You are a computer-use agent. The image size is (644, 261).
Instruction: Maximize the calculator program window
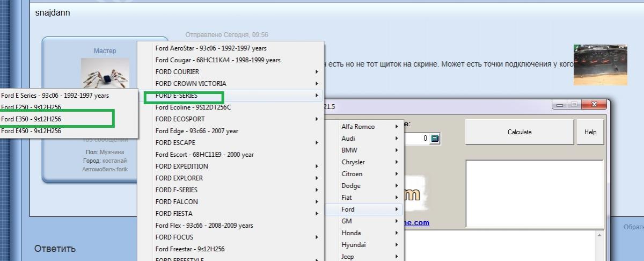[x=573, y=104]
